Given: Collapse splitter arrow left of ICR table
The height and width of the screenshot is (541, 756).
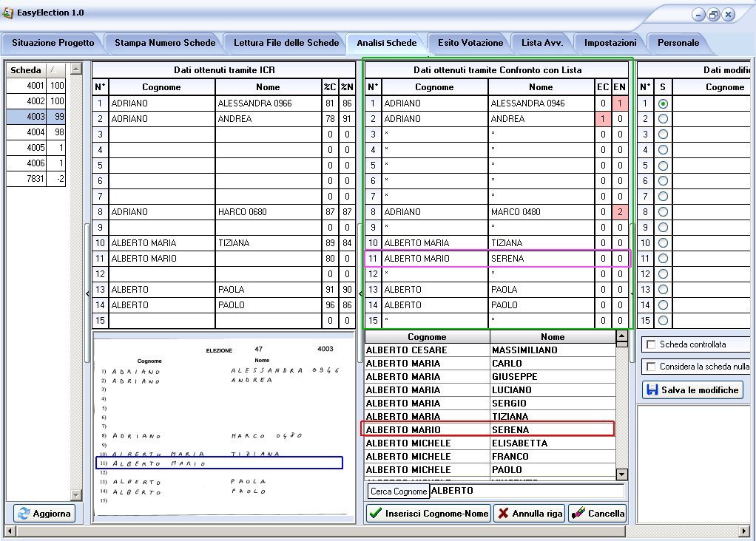Looking at the screenshot, I should coord(87,293).
